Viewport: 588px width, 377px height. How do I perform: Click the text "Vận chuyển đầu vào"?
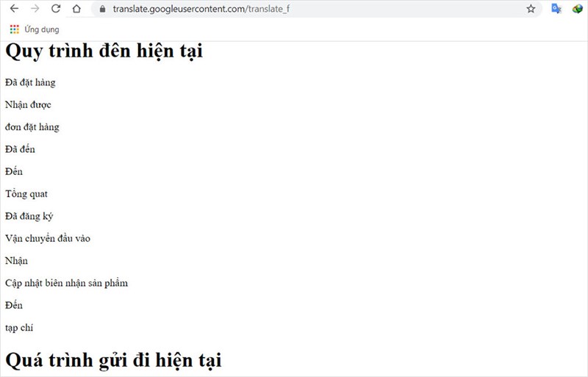coord(48,238)
